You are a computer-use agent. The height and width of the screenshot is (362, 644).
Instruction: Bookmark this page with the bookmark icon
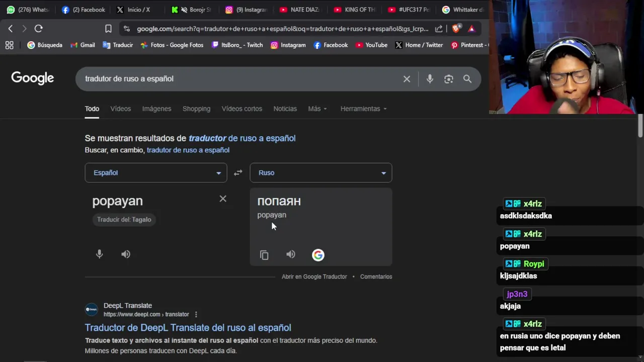click(x=108, y=29)
